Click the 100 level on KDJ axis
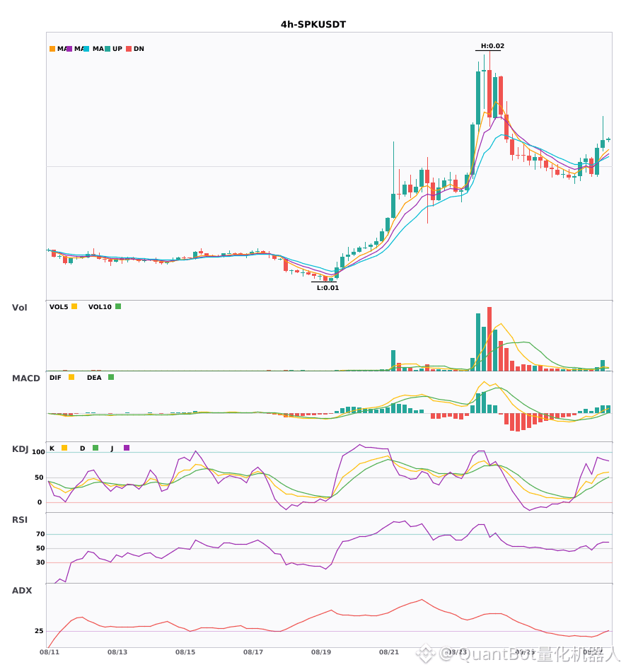Screen dimensions: 626x672 [39, 452]
